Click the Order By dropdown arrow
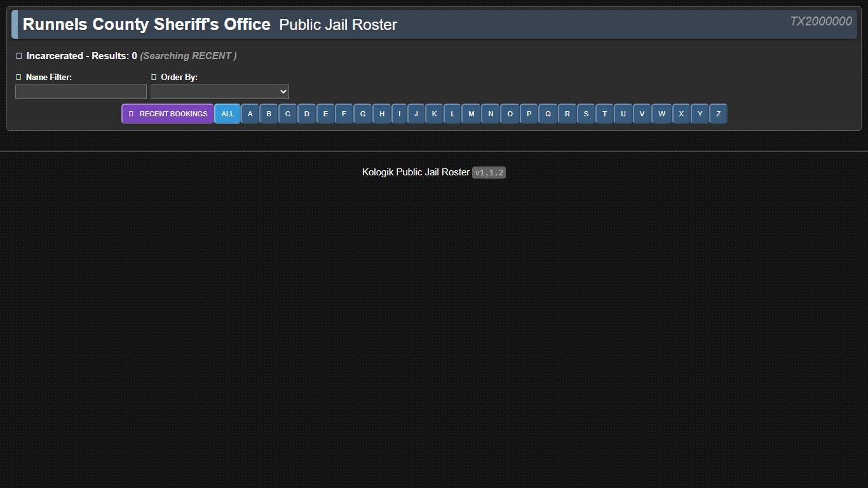 coord(283,91)
